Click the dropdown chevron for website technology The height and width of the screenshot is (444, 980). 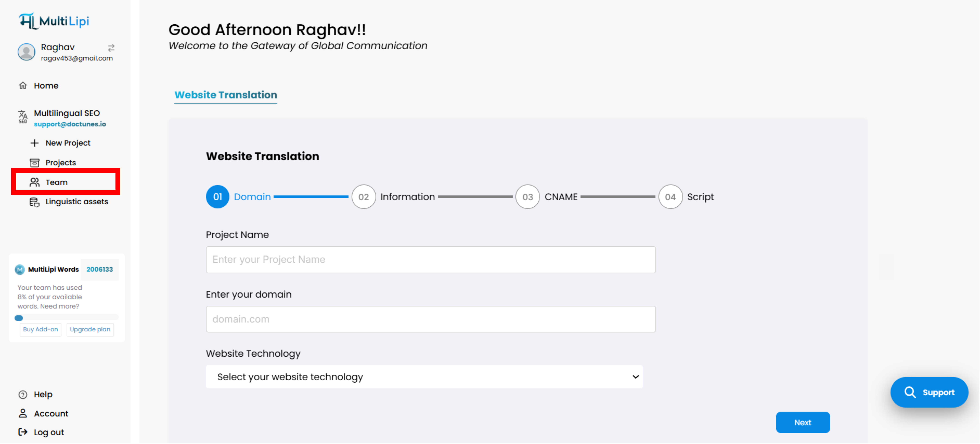635,377
